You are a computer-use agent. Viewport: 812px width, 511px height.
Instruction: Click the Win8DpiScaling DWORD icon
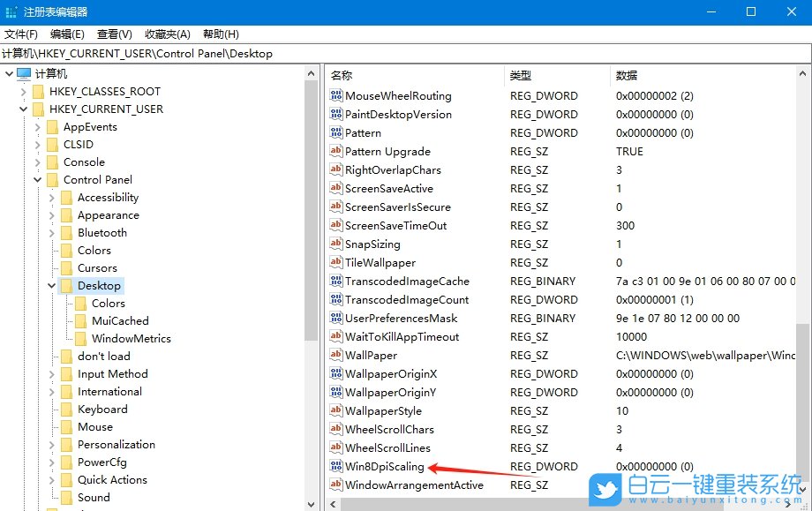[x=336, y=466]
